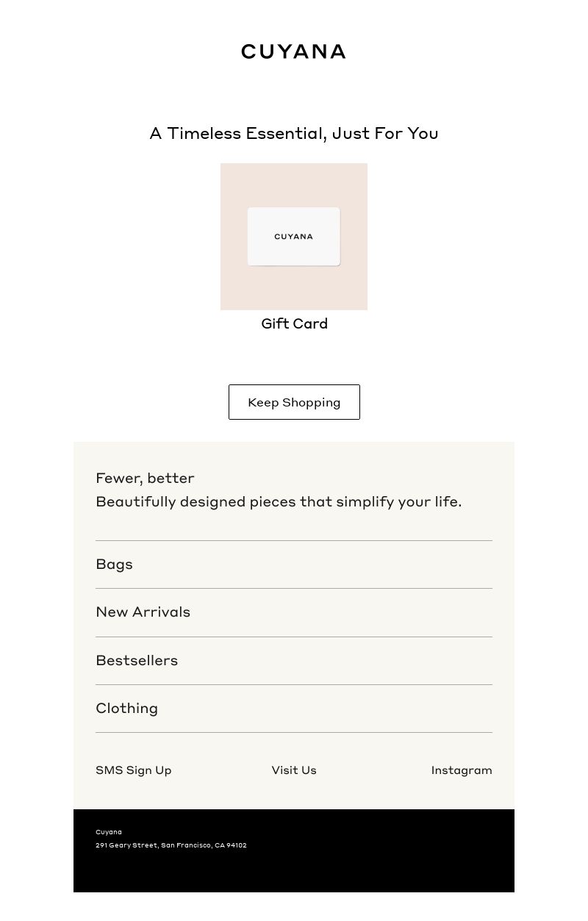The height and width of the screenshot is (921, 588).
Task: Open the Clothing category
Action: (x=294, y=709)
